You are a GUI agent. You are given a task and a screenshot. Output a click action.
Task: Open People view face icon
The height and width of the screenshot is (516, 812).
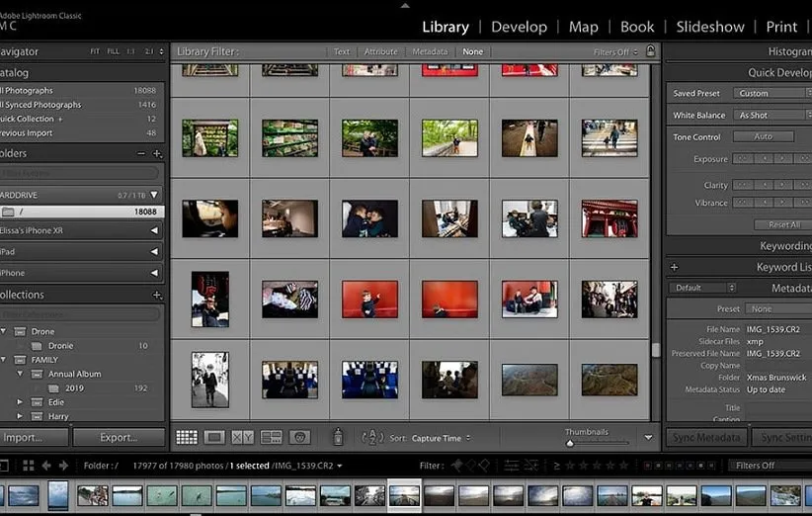300,437
